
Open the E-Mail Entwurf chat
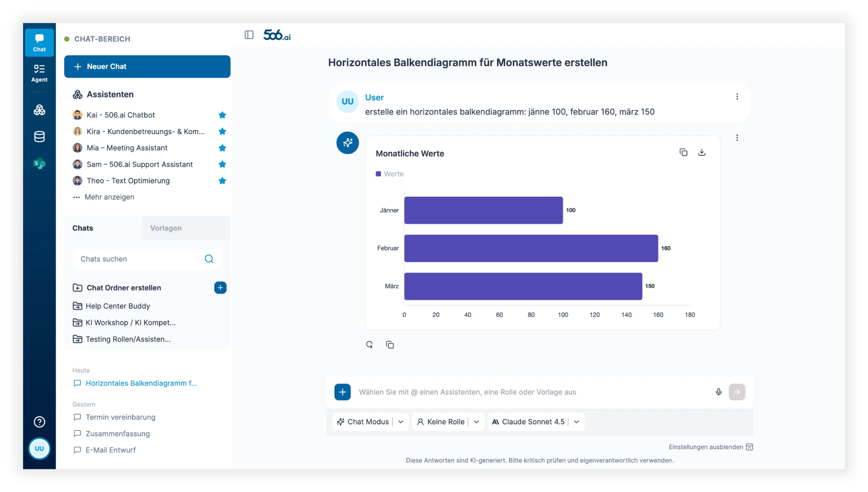105,450
